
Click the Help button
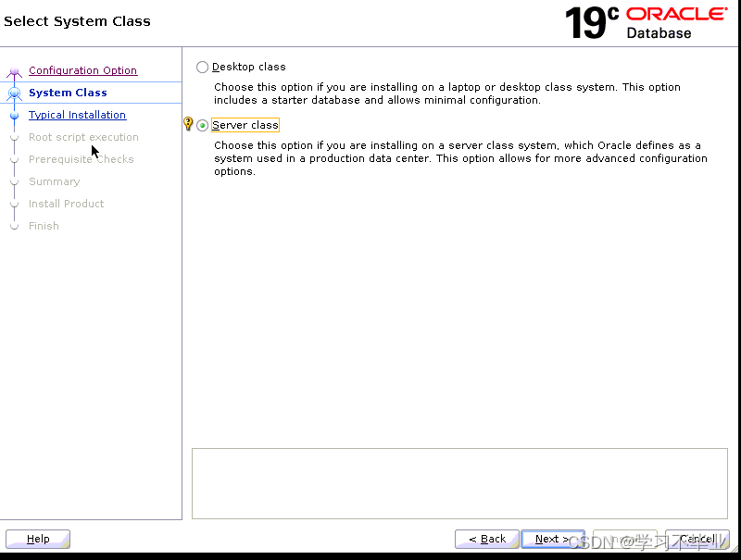37,539
